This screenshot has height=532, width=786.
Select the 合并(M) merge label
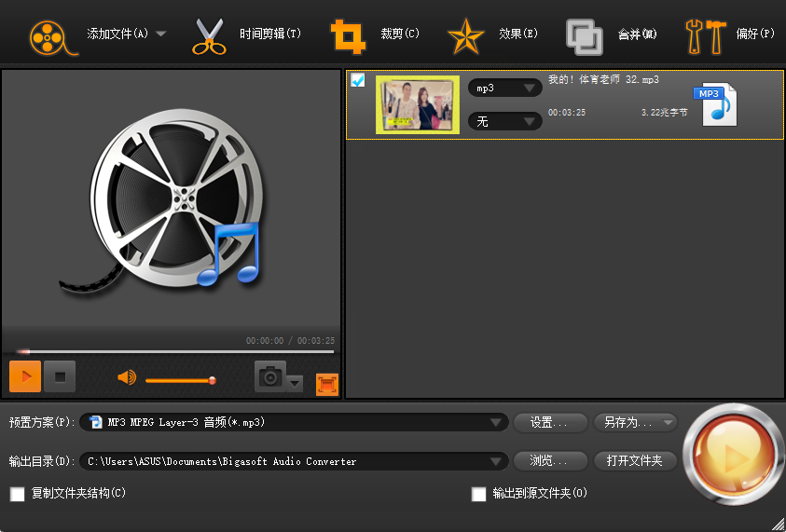[637, 34]
